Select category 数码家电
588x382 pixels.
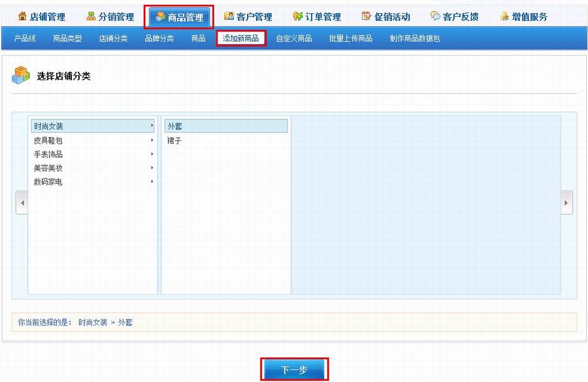(x=93, y=182)
